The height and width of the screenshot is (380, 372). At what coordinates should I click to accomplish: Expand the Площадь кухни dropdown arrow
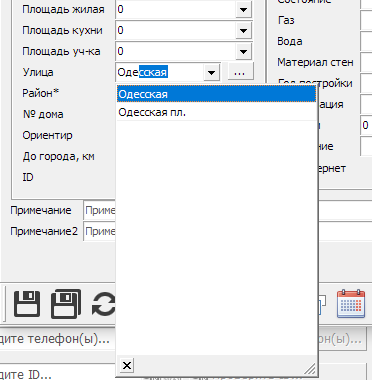pos(243,31)
